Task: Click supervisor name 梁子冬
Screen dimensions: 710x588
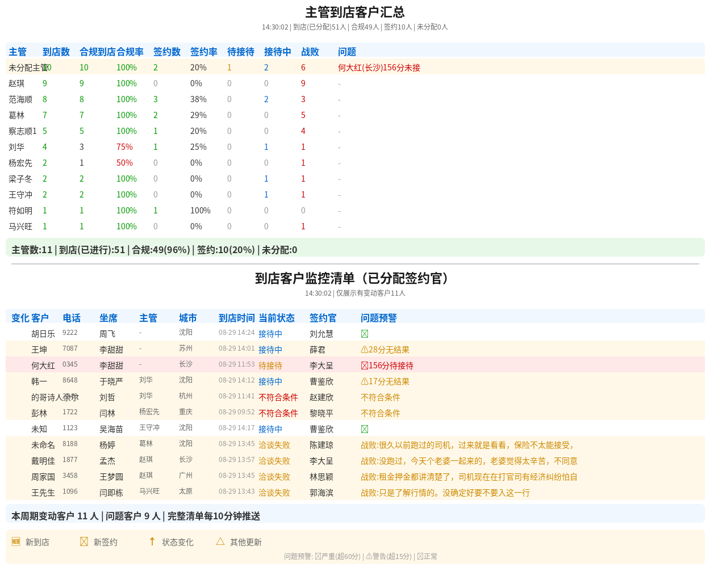Action: pyautogui.click(x=20, y=179)
